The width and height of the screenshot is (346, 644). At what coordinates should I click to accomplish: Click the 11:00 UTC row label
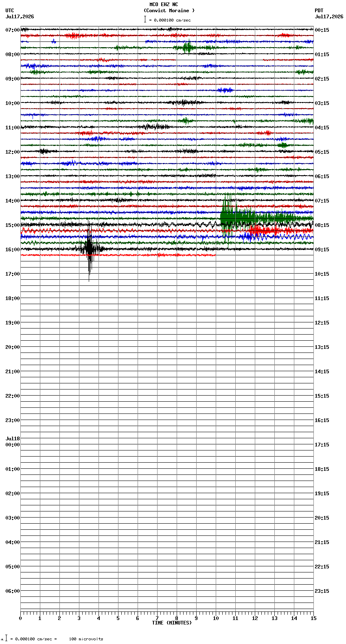click(x=13, y=128)
